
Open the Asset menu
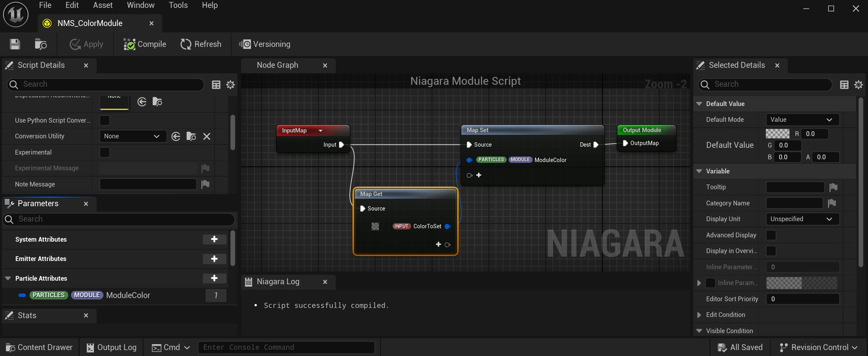(x=103, y=5)
